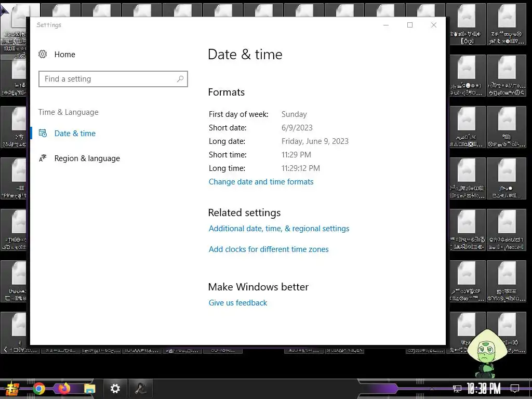Minimize the Settings window
Viewport: 532px width, 399px height.
[386, 25]
